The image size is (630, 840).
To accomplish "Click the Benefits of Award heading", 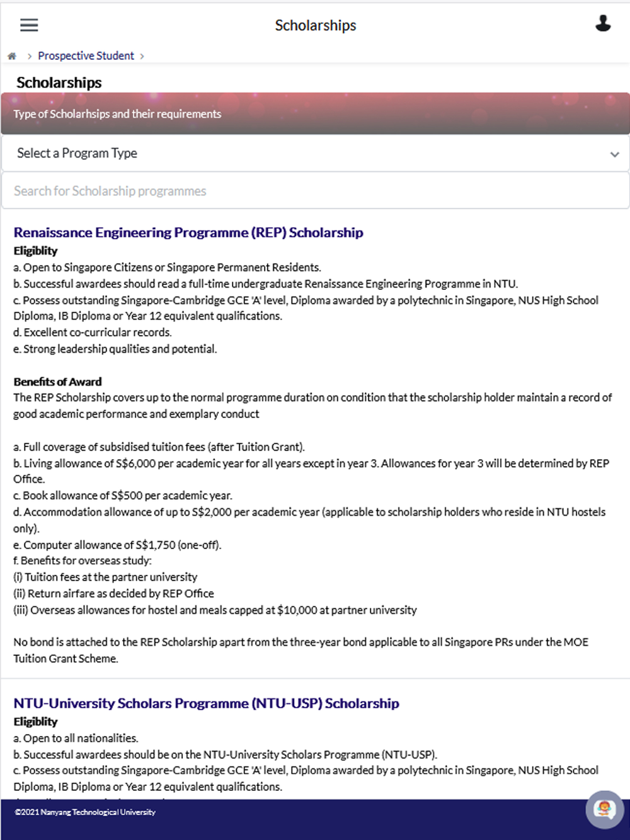I will click(x=57, y=382).
